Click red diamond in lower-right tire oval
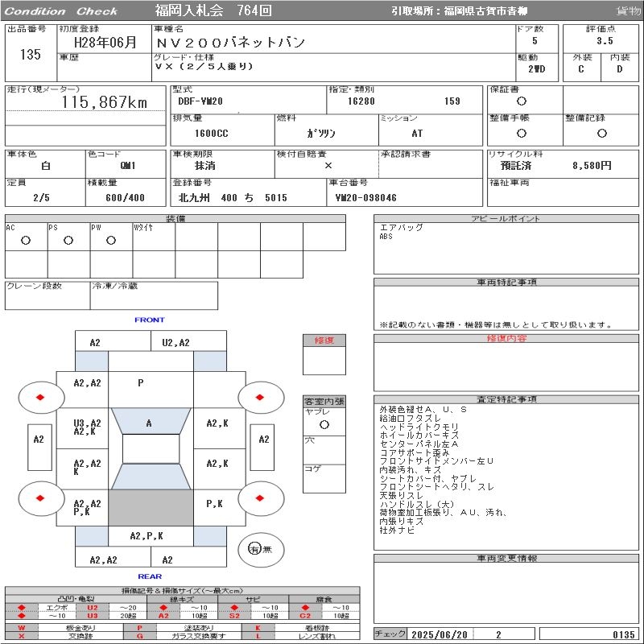Viewport: 644px width, 644px height. [x=259, y=498]
